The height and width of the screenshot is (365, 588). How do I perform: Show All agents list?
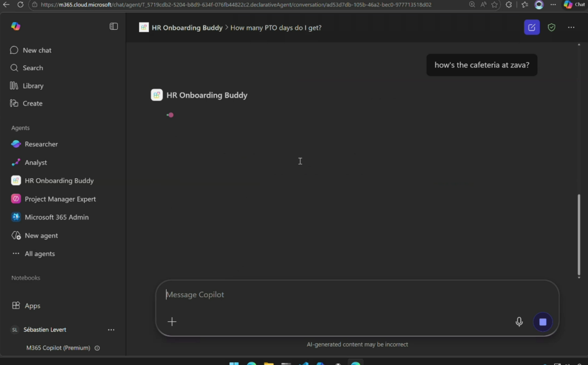[x=33, y=254]
